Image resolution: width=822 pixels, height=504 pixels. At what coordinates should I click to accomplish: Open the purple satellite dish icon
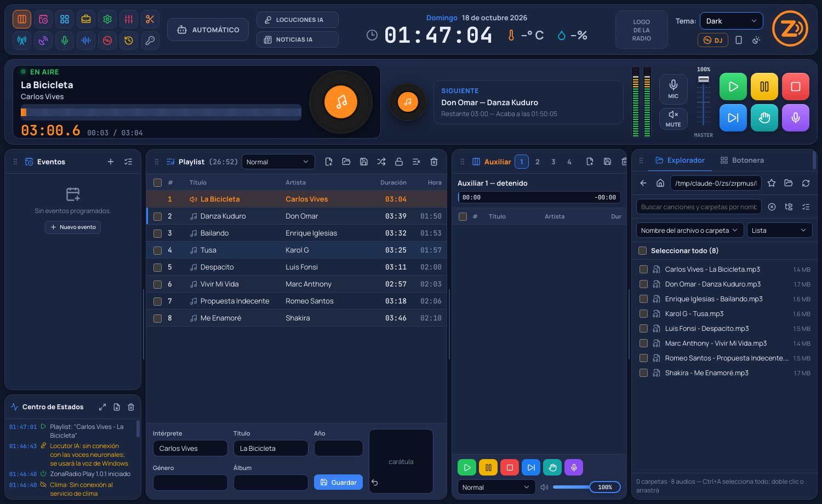[43, 41]
